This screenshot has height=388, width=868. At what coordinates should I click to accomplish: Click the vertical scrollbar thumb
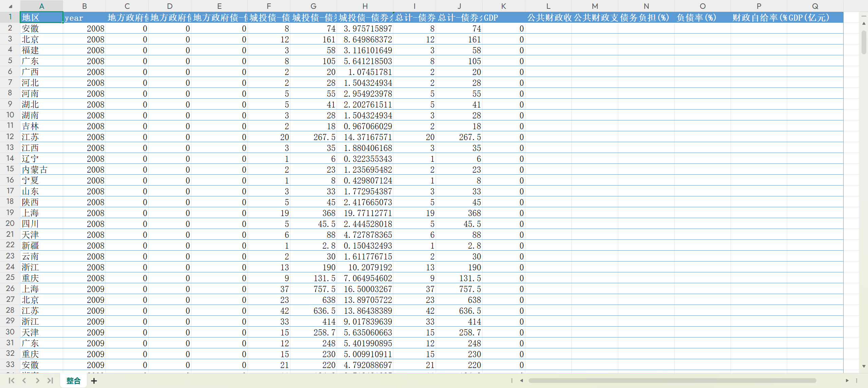(x=864, y=42)
